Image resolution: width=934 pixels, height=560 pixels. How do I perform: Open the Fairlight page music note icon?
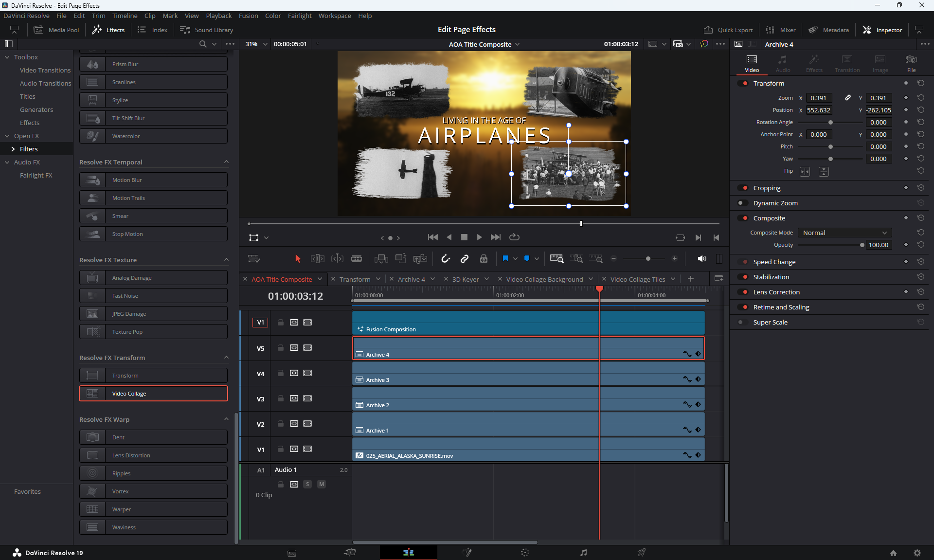pos(583,553)
